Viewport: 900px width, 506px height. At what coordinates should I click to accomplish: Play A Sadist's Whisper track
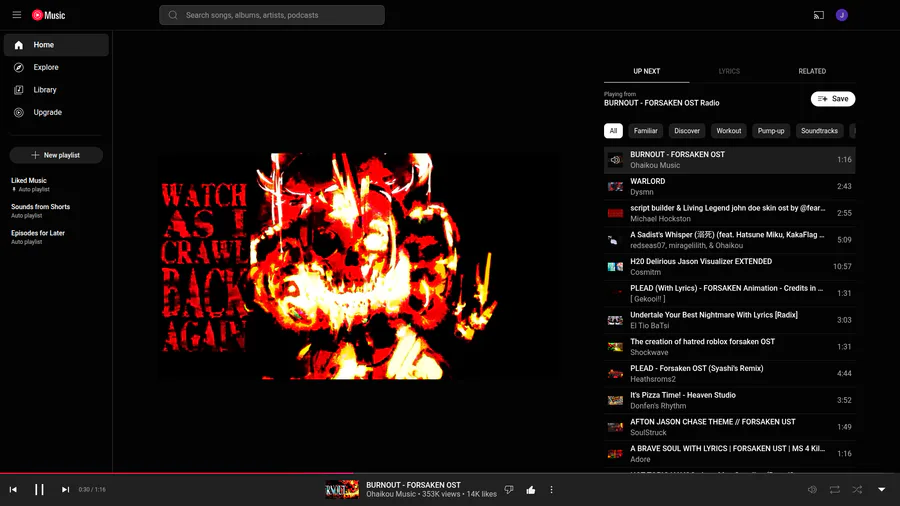[730, 240]
